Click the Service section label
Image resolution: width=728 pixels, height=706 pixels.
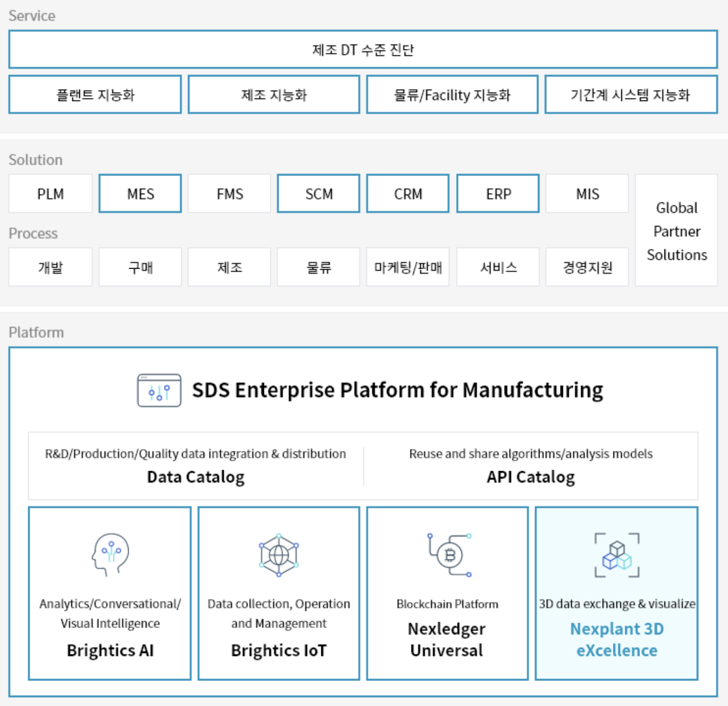[32, 16]
